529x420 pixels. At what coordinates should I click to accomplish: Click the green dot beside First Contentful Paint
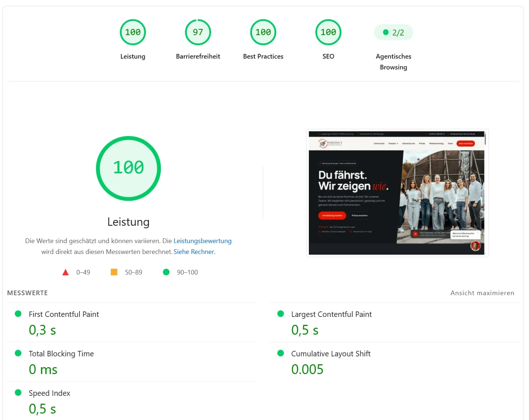(18, 314)
